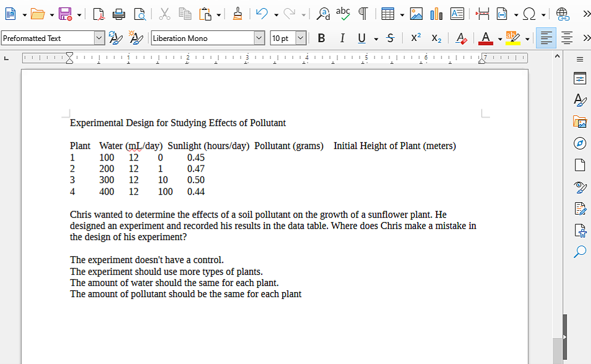
Task: Click the Redo arrow
Action: click(290, 14)
